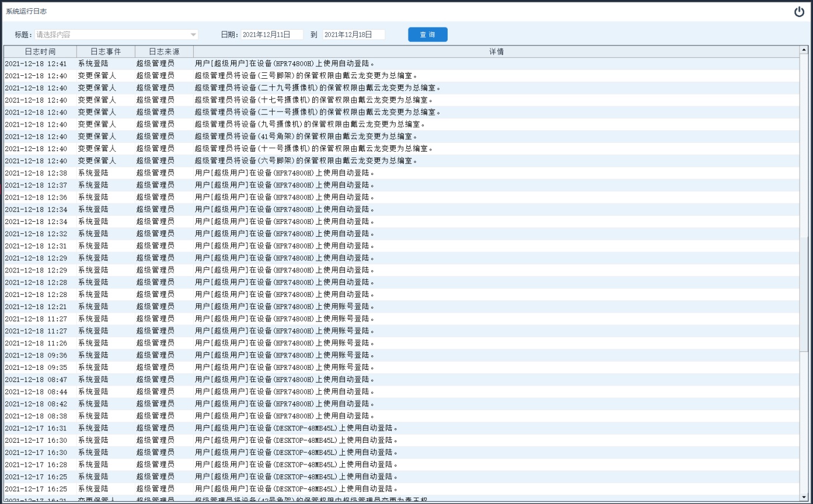Click the scrollbar up arrow

804,50
